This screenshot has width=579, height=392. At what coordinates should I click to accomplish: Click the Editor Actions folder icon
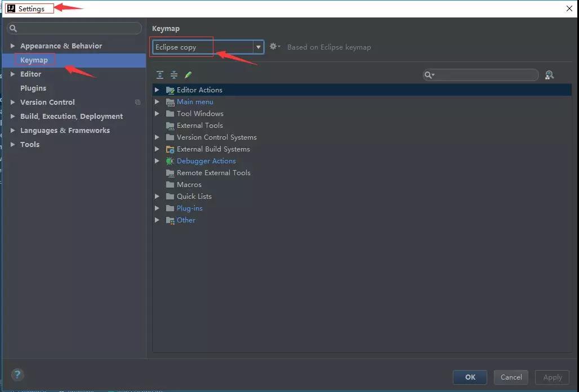pos(170,90)
